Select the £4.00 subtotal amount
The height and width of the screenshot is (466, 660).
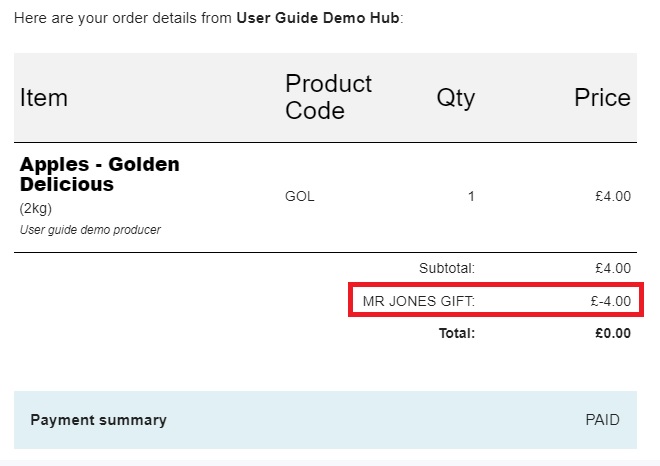click(612, 268)
